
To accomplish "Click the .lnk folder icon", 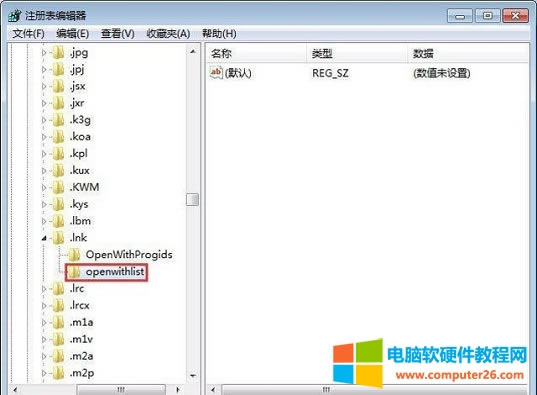I will (x=58, y=238).
